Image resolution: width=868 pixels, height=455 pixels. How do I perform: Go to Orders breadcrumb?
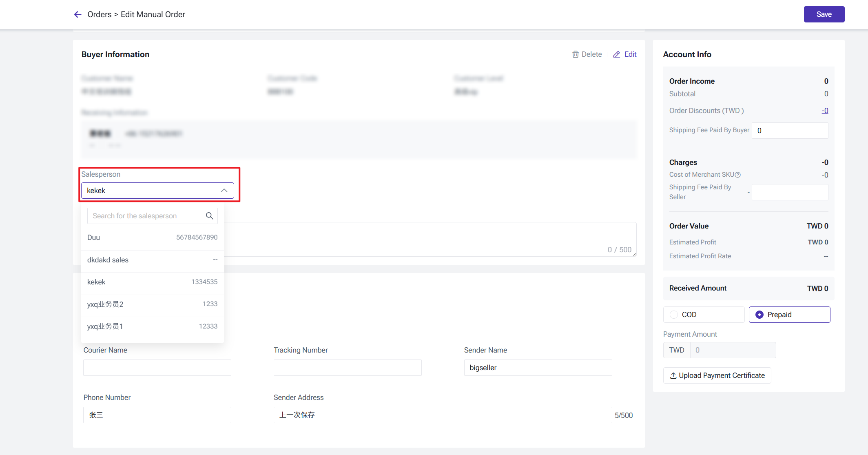coord(99,15)
